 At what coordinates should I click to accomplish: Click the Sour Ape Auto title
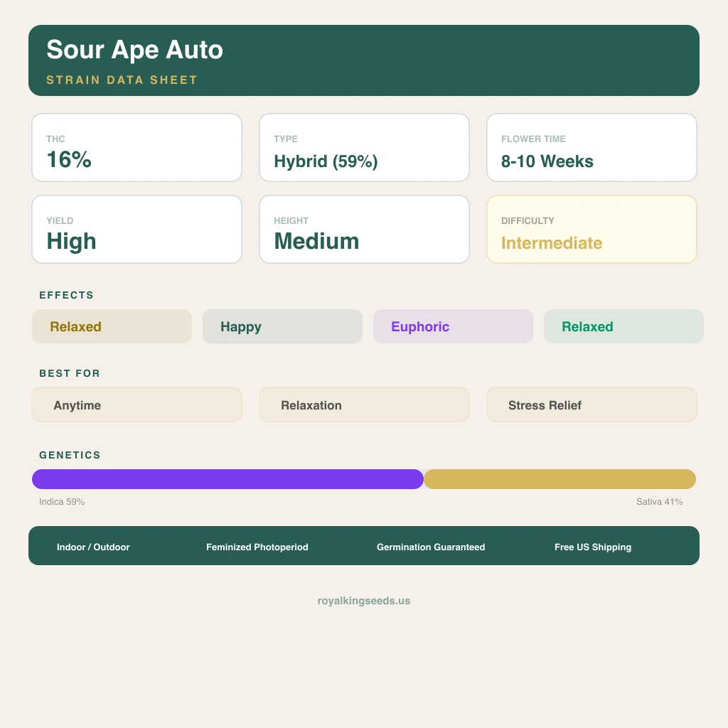click(x=134, y=50)
